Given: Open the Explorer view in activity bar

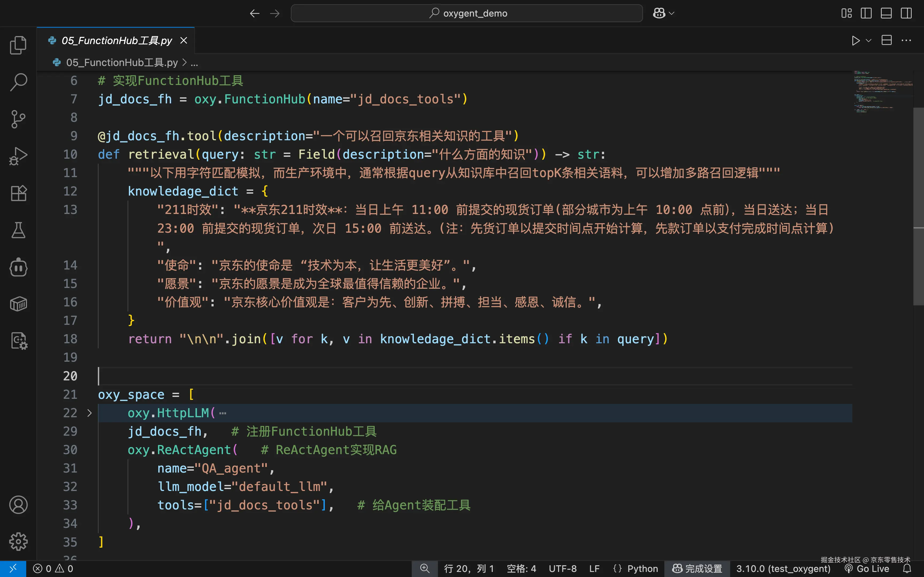Looking at the screenshot, I should pos(18,45).
